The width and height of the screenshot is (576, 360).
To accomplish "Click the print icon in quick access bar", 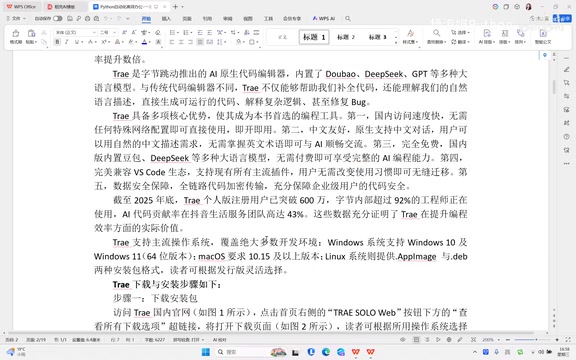I will click(87, 18).
